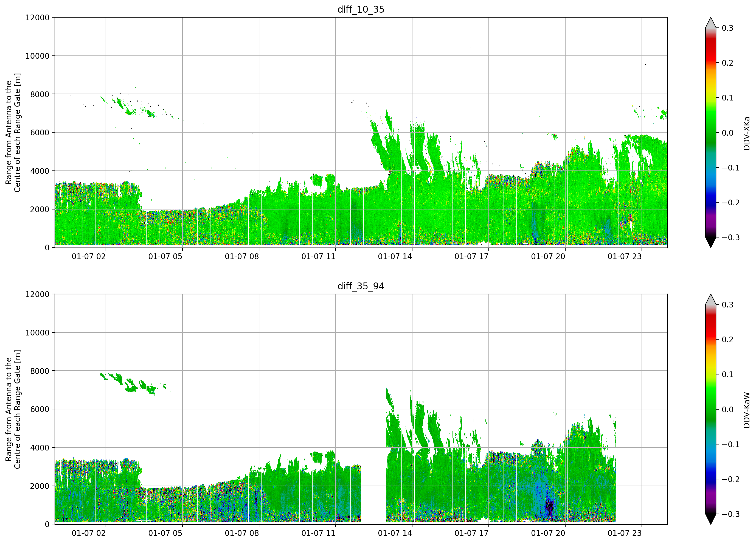Click the '01-07 14' x-tick on diff_10_35
This screenshot has height=543, width=756.
point(395,256)
